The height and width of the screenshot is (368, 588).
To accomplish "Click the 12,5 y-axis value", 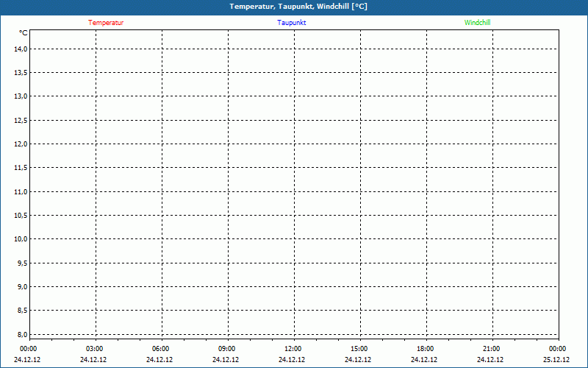I will 21,120.
